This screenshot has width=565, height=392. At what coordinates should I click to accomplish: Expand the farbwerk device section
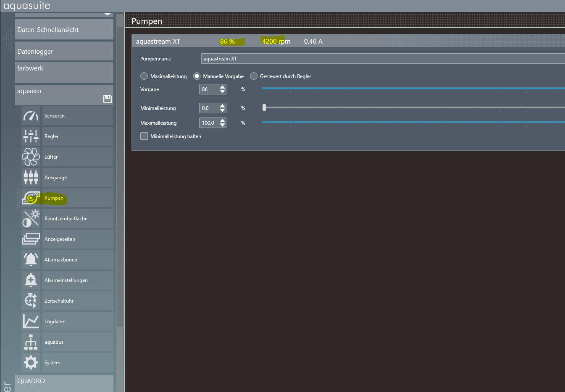(64, 72)
